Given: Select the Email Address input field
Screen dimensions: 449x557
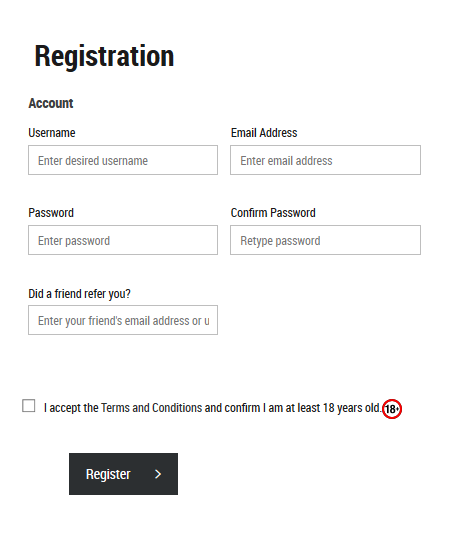Looking at the screenshot, I should pyautogui.click(x=325, y=160).
